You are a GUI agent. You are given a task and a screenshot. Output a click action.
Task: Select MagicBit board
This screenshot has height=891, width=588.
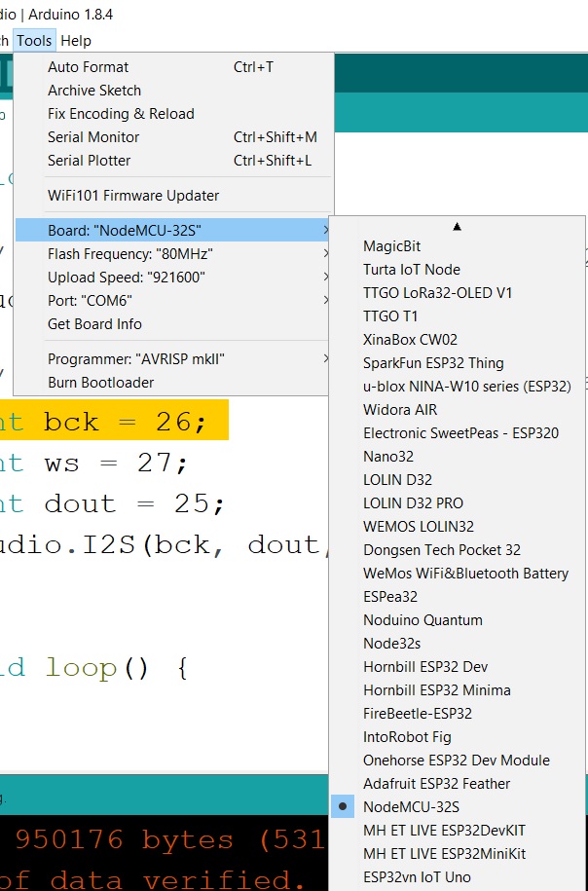457,246
